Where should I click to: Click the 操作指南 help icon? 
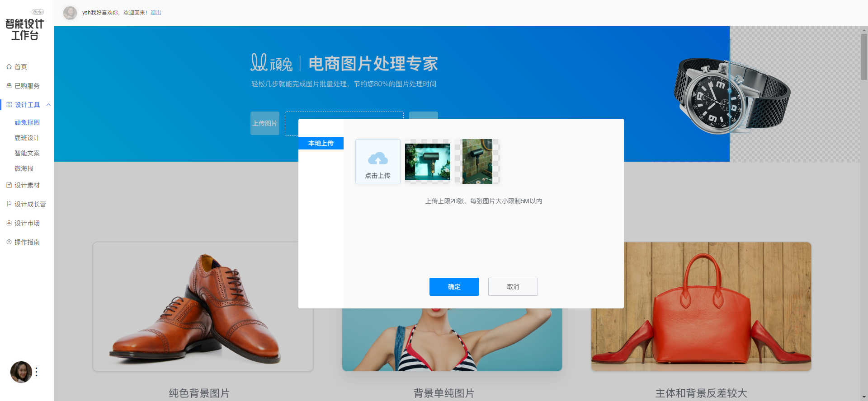click(9, 242)
